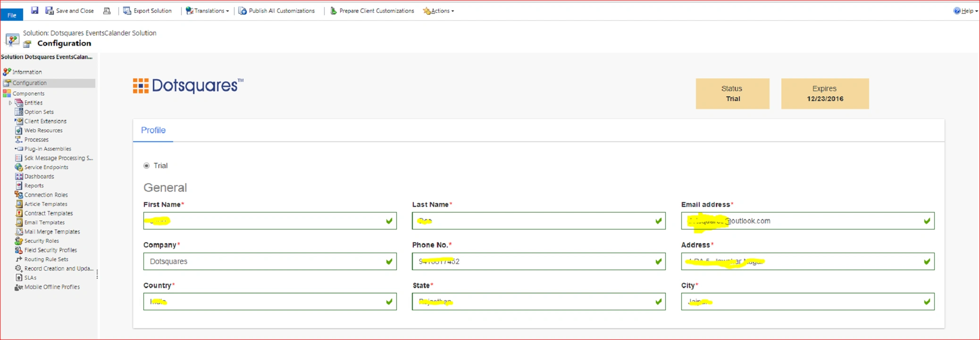Open the File menu
Image resolution: width=980 pixels, height=340 pixels.
pyautogui.click(x=12, y=15)
